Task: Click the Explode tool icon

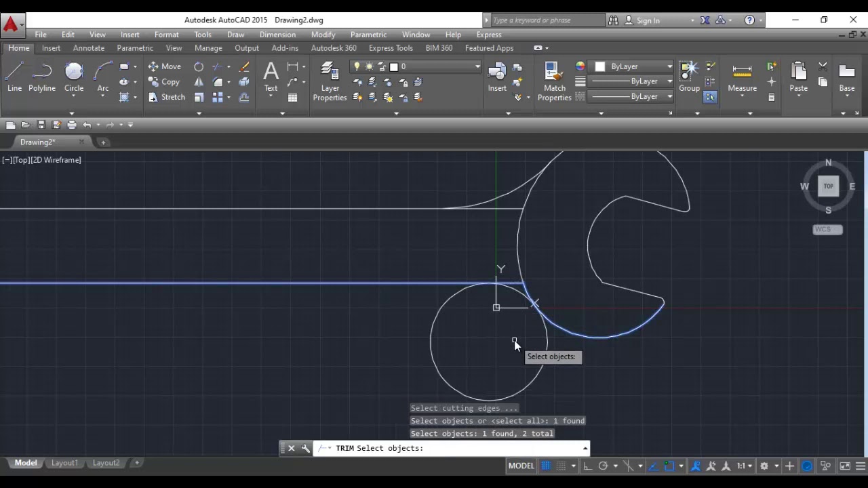Action: (x=244, y=82)
